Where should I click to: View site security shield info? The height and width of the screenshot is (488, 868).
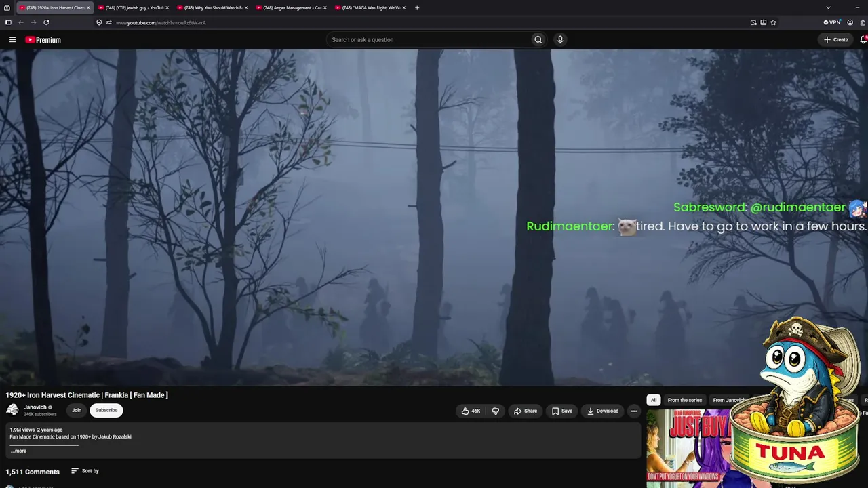pos(99,22)
